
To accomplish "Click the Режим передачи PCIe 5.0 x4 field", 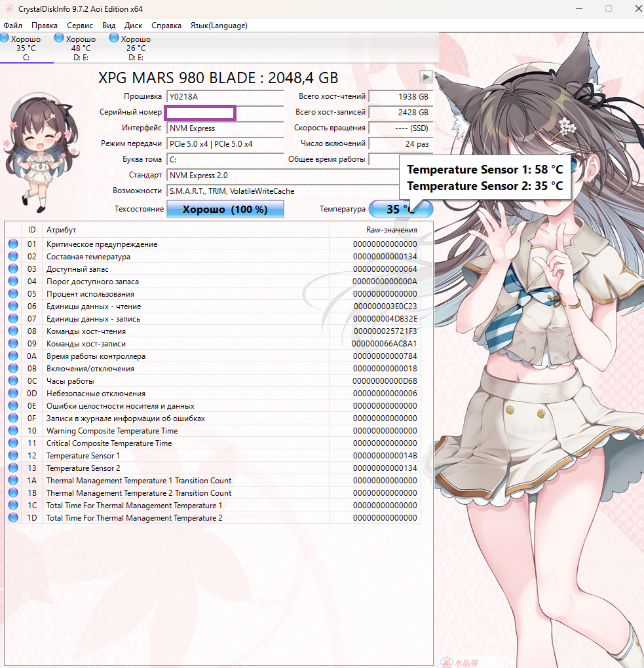I will click(x=225, y=144).
